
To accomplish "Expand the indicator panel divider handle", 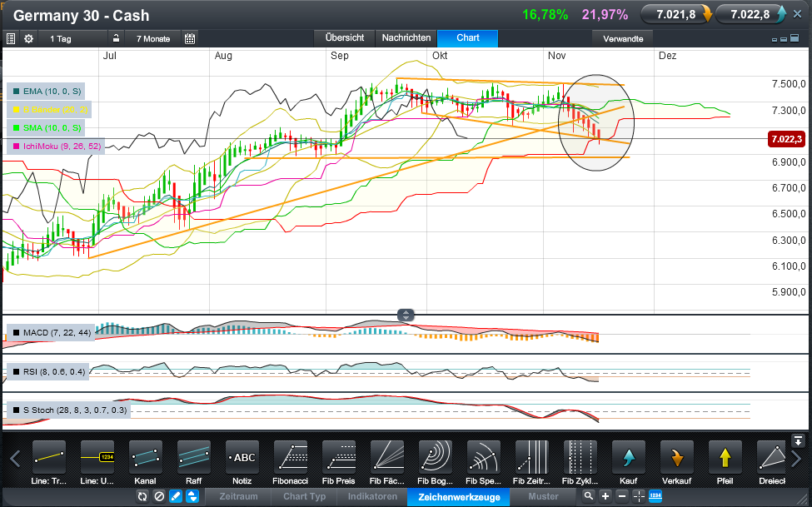I will [x=406, y=315].
